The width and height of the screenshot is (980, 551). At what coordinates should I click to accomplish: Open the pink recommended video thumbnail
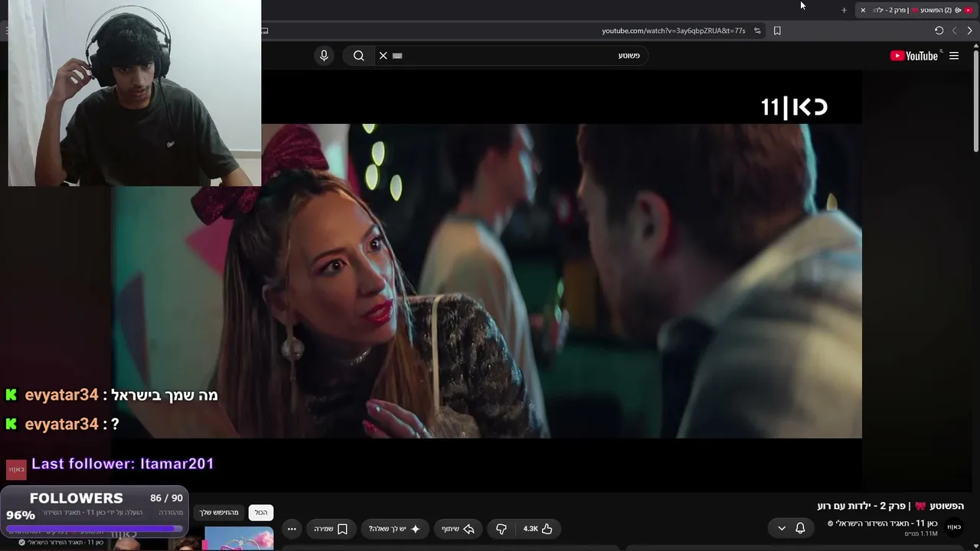(239, 539)
